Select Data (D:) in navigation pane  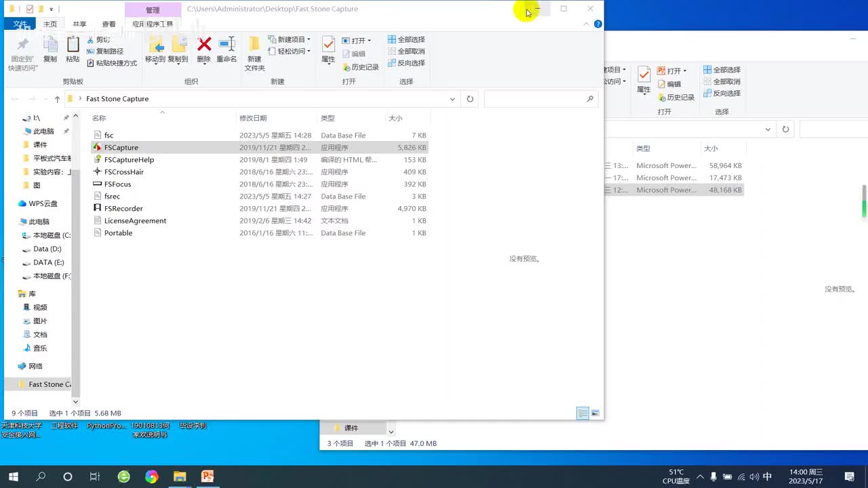(x=42, y=249)
